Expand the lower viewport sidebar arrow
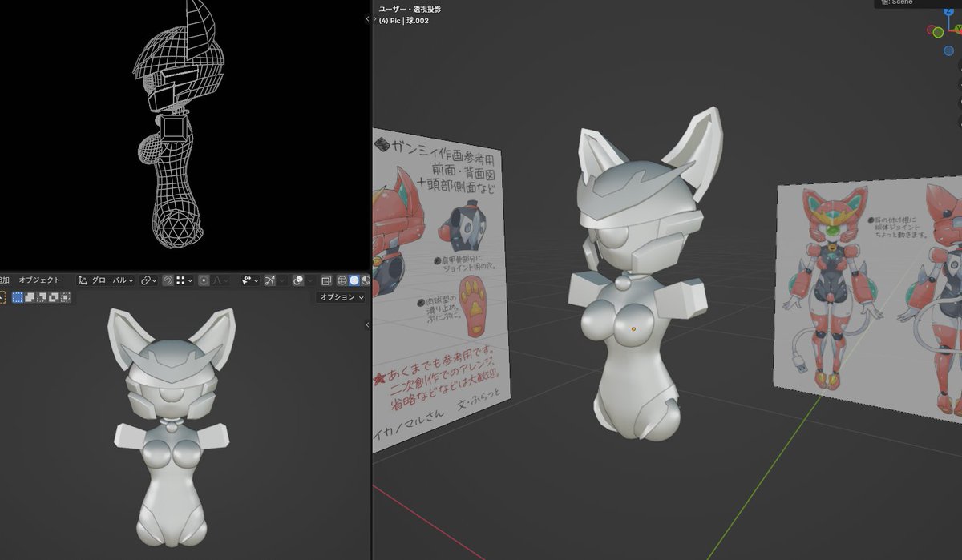Screen dimensions: 962x560 tap(366, 324)
